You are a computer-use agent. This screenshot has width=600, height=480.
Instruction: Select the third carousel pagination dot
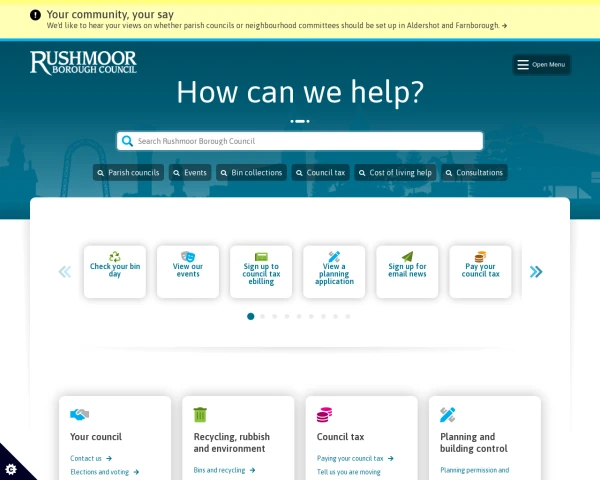coord(275,316)
